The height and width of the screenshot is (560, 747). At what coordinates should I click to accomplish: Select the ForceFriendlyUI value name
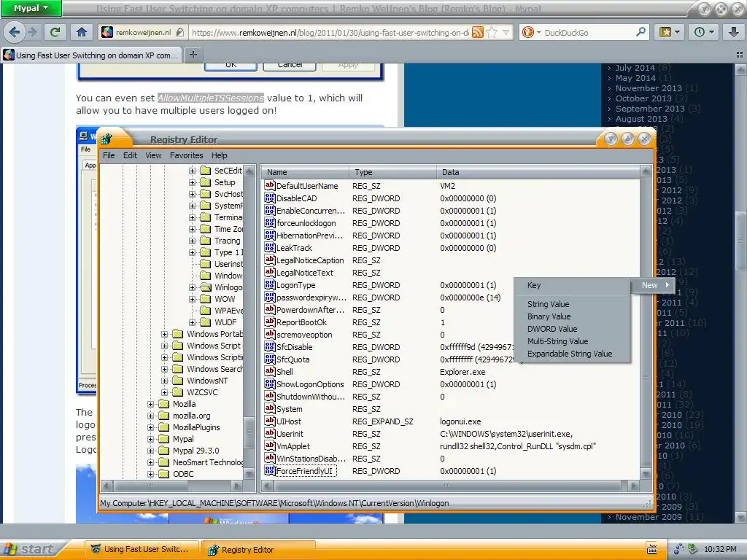point(304,471)
